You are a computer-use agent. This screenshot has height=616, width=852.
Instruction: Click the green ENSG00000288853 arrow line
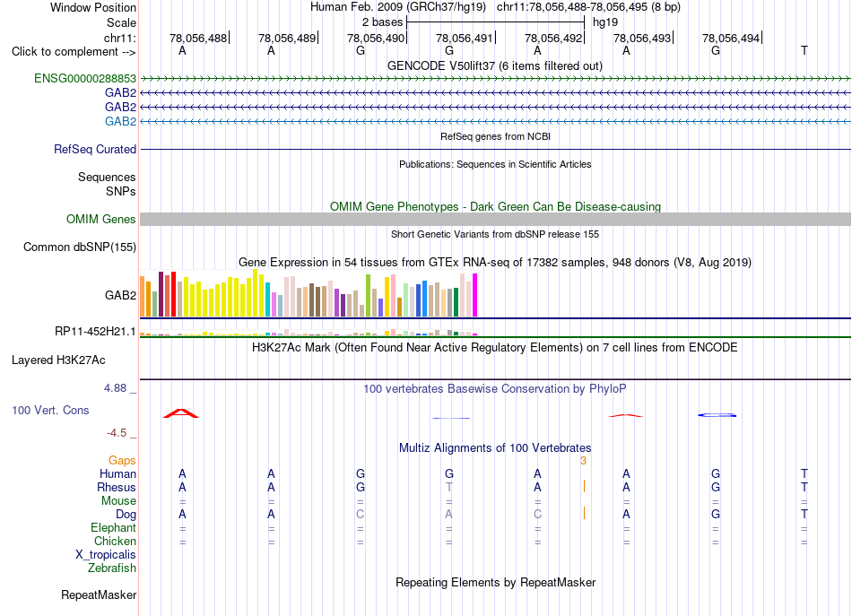495,79
